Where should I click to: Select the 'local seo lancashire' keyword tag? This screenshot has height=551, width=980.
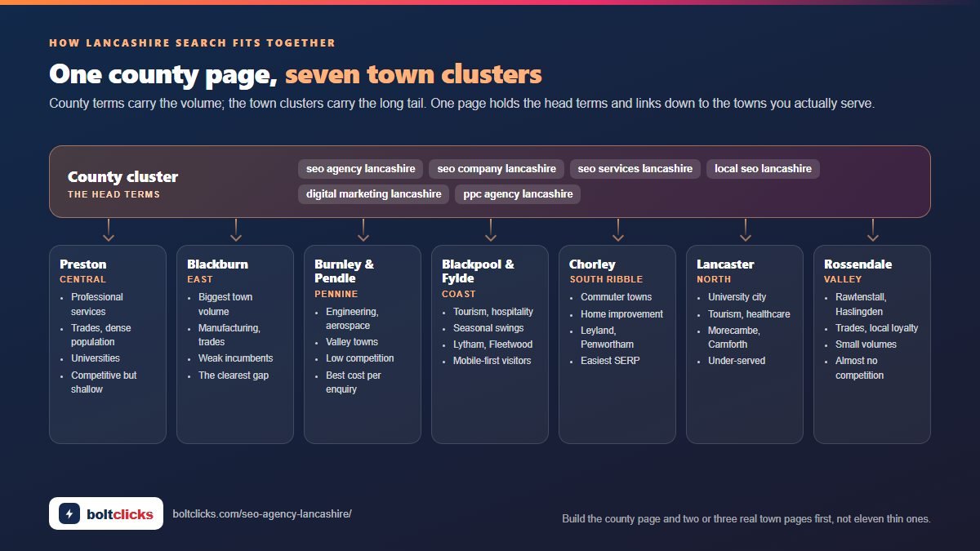click(x=763, y=169)
